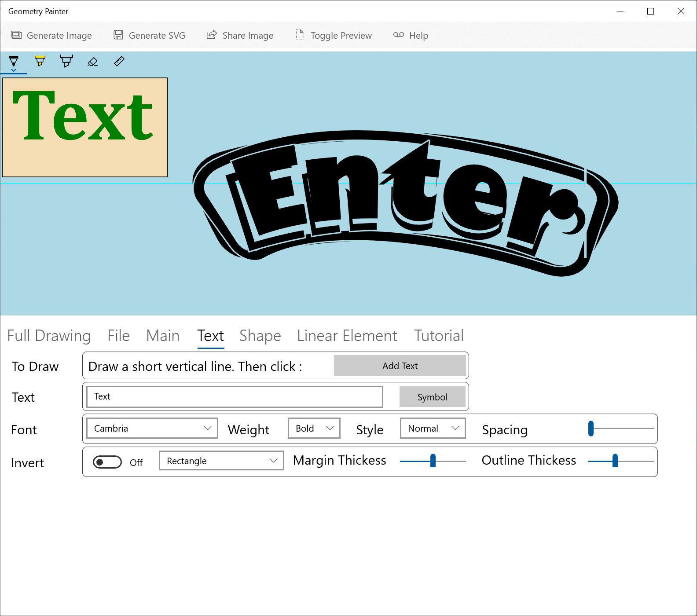
Task: Click the Spacing slider thumb
Action: 591,428
